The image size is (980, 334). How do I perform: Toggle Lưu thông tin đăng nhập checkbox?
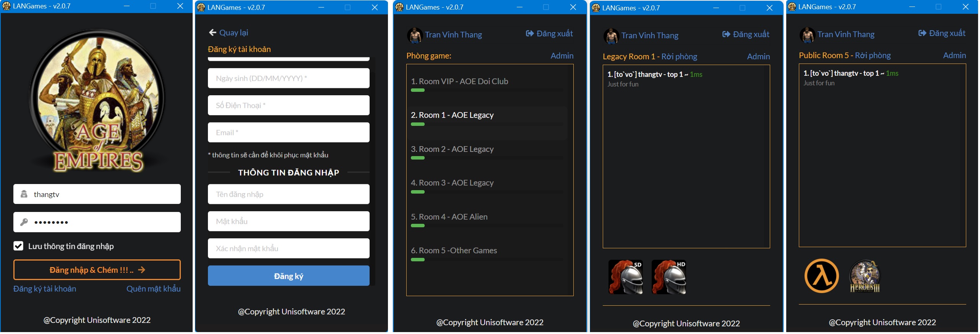(18, 246)
